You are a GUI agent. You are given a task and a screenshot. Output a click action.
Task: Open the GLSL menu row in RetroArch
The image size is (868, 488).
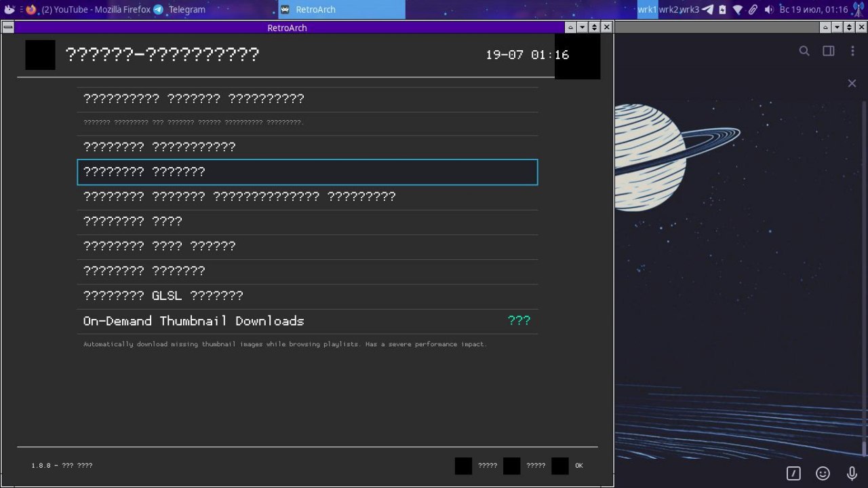[307, 296]
